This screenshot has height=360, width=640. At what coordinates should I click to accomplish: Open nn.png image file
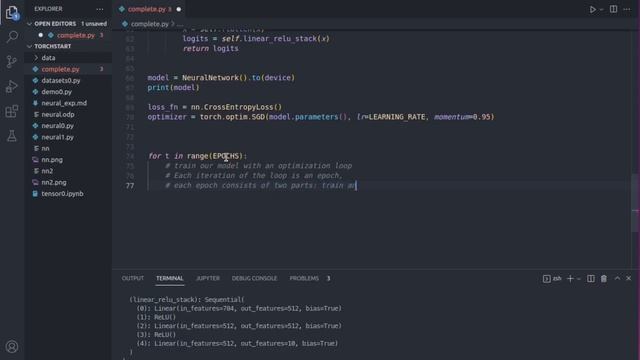(68, 160)
